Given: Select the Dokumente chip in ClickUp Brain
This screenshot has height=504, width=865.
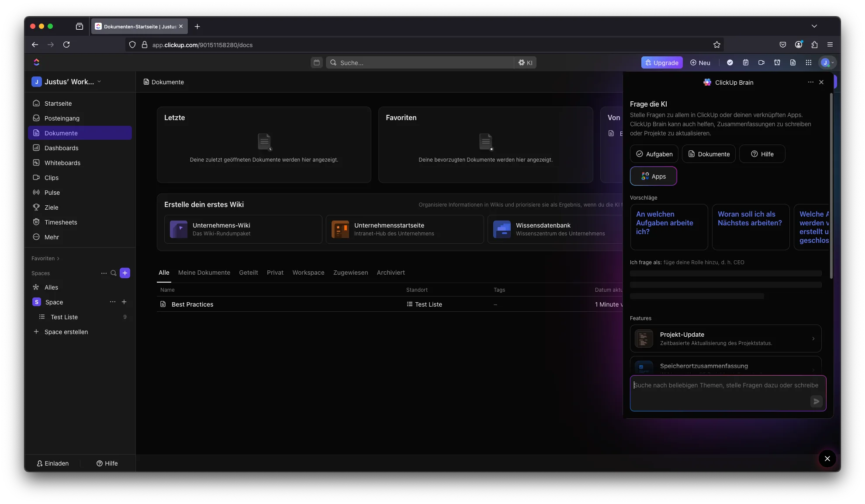Looking at the screenshot, I should pos(709,154).
